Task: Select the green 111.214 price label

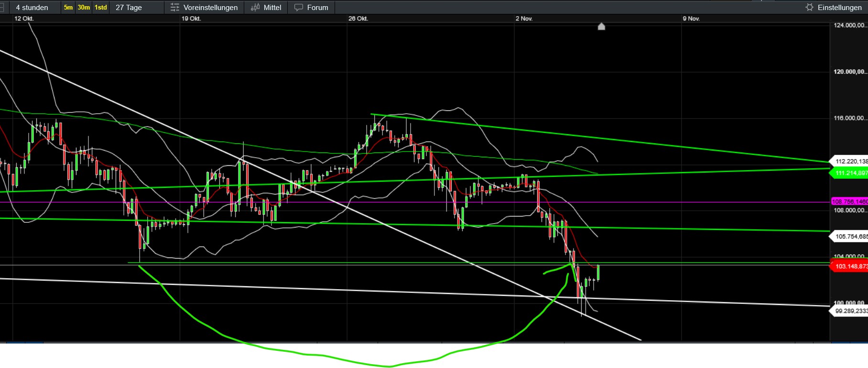Action: tap(850, 173)
